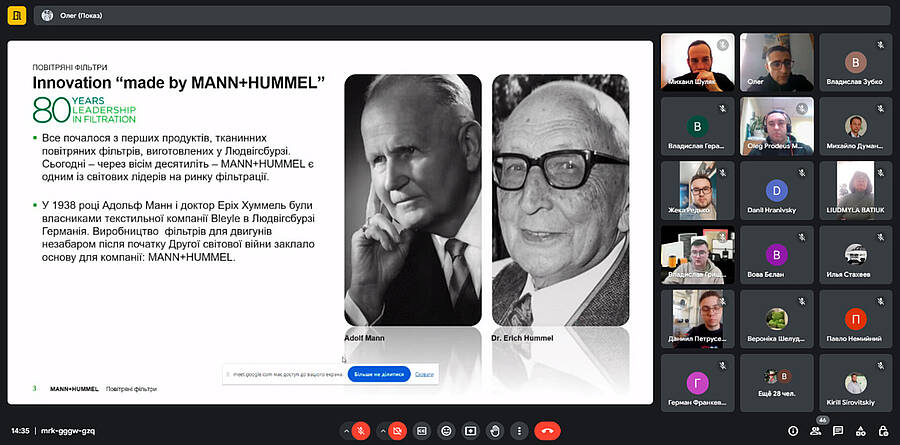This screenshot has height=445, width=900.
Task: Select Илья Стахеев participant tile
Action: pos(855,255)
